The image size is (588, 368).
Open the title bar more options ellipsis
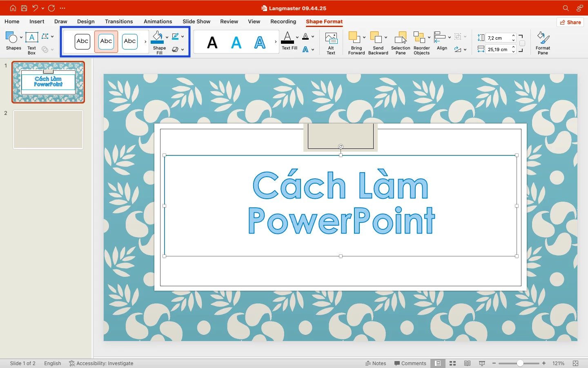point(62,8)
